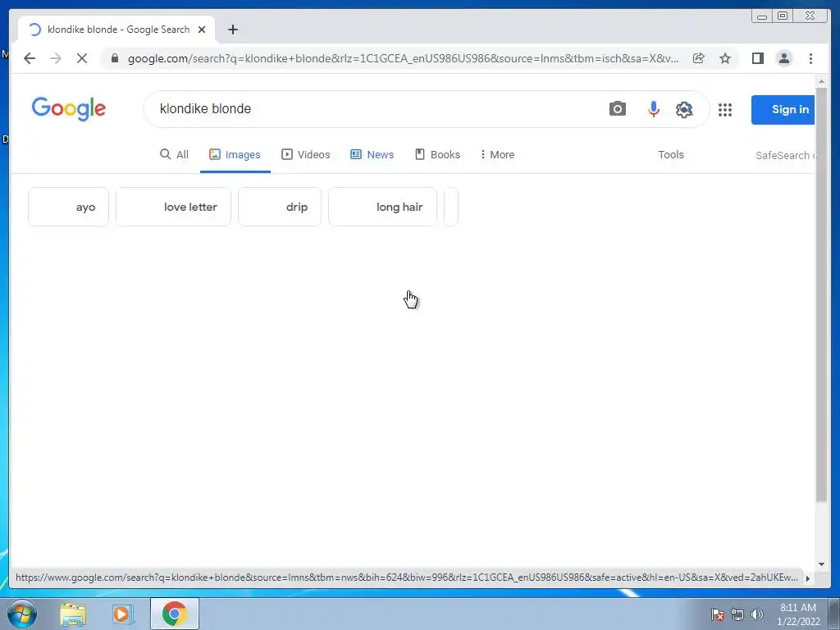Select the Images tab
This screenshot has width=840, height=630.
pyautogui.click(x=235, y=155)
